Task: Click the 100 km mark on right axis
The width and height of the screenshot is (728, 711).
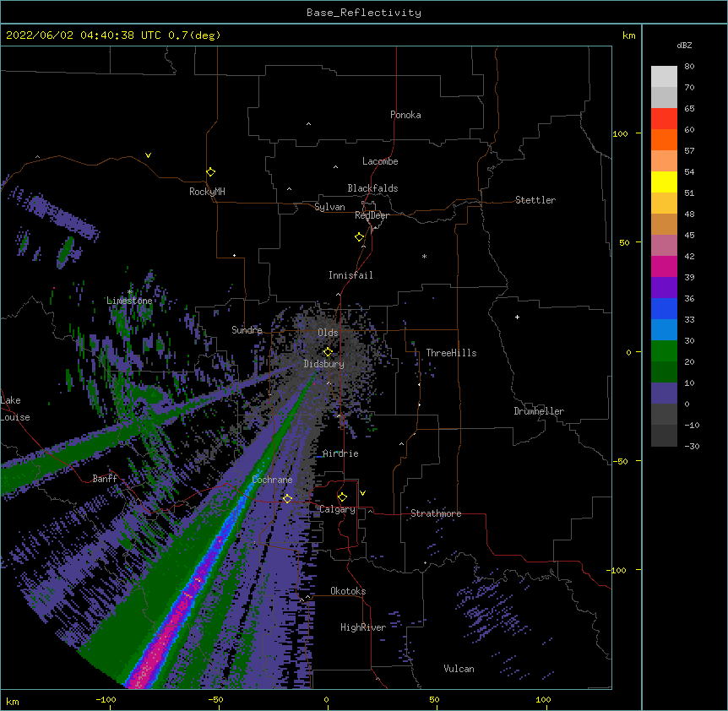Action: click(620, 133)
